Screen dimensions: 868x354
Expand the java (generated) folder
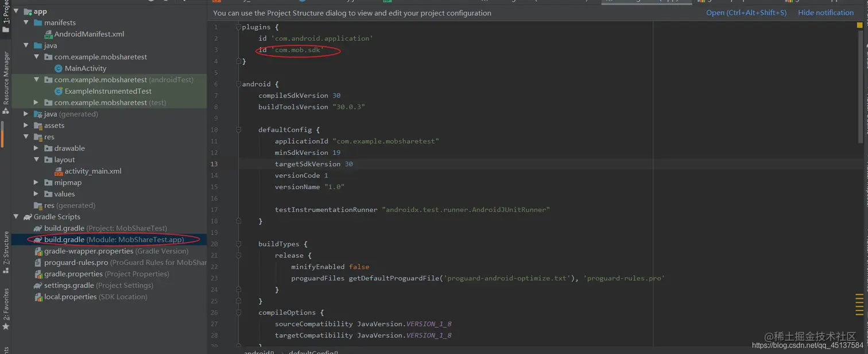(26, 114)
